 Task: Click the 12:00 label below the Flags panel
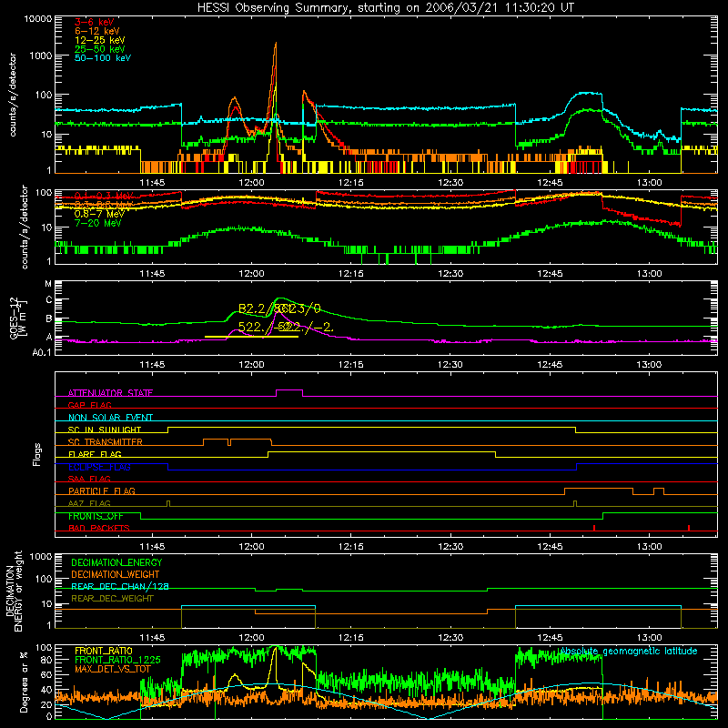pyautogui.click(x=251, y=547)
